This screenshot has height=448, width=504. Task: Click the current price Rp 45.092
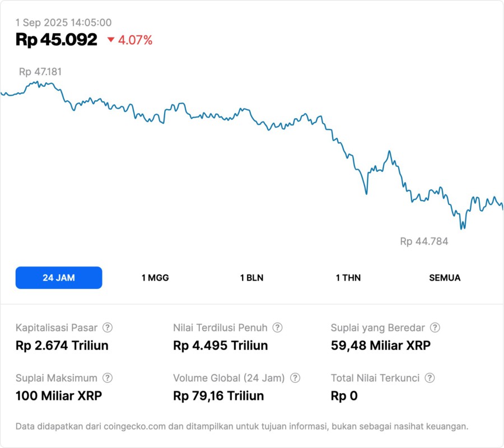(x=57, y=40)
